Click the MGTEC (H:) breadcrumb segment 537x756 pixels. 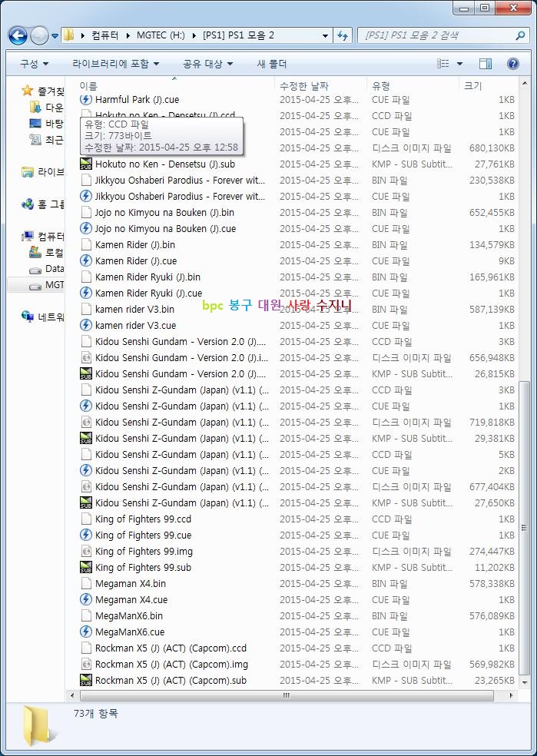pos(161,35)
